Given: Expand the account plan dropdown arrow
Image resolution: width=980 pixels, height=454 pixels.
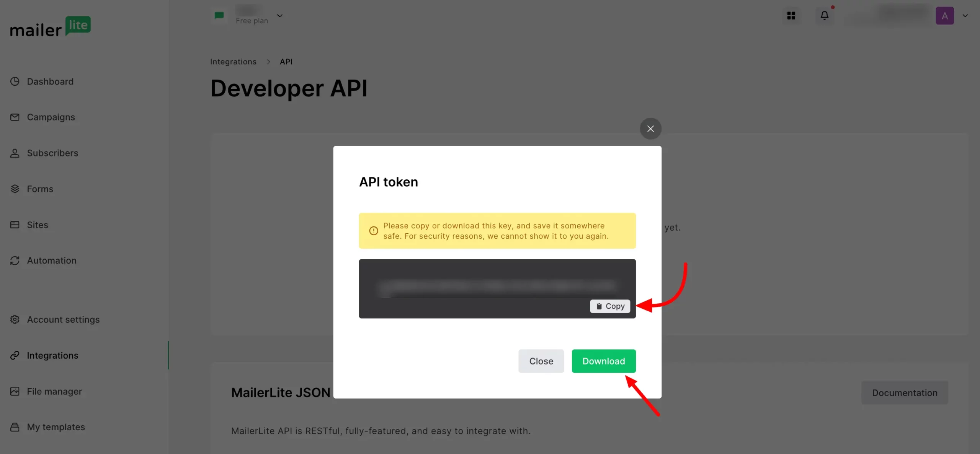Looking at the screenshot, I should 280,16.
